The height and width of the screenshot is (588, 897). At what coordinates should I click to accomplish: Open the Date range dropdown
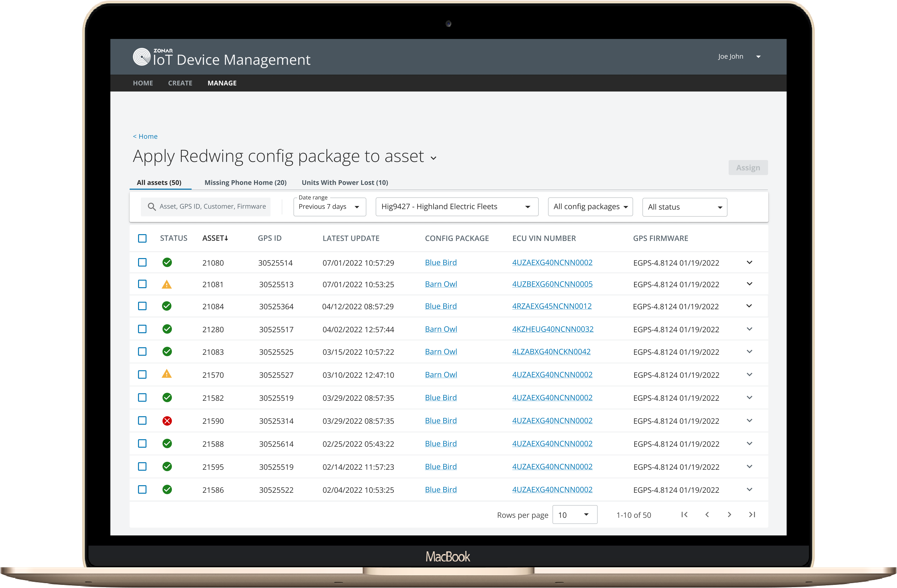coord(330,207)
